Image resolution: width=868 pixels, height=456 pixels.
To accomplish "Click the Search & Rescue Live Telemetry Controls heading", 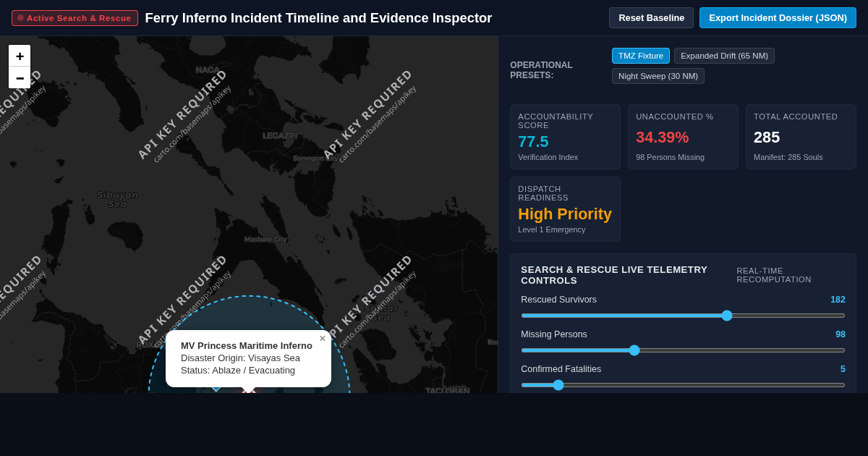I will [x=614, y=275].
